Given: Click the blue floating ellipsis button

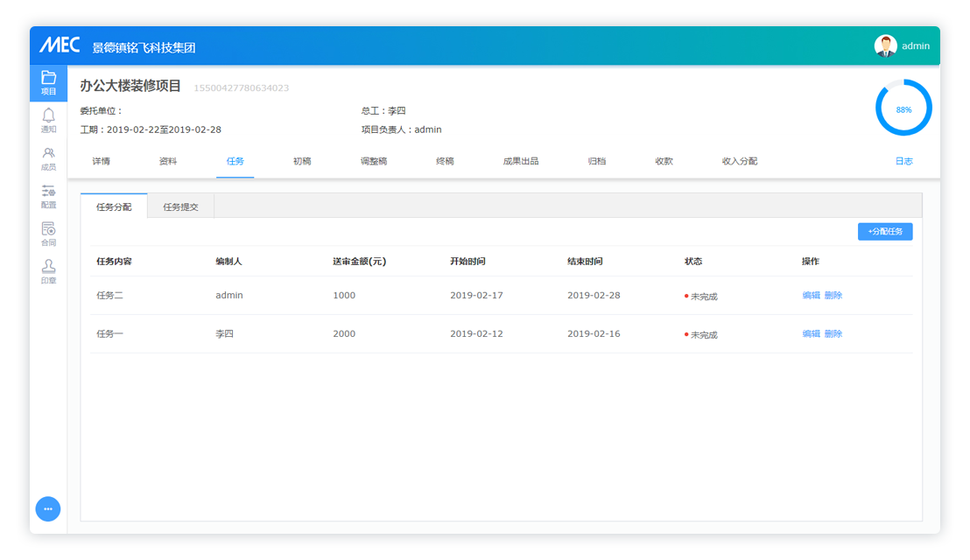Looking at the screenshot, I should 48,508.
